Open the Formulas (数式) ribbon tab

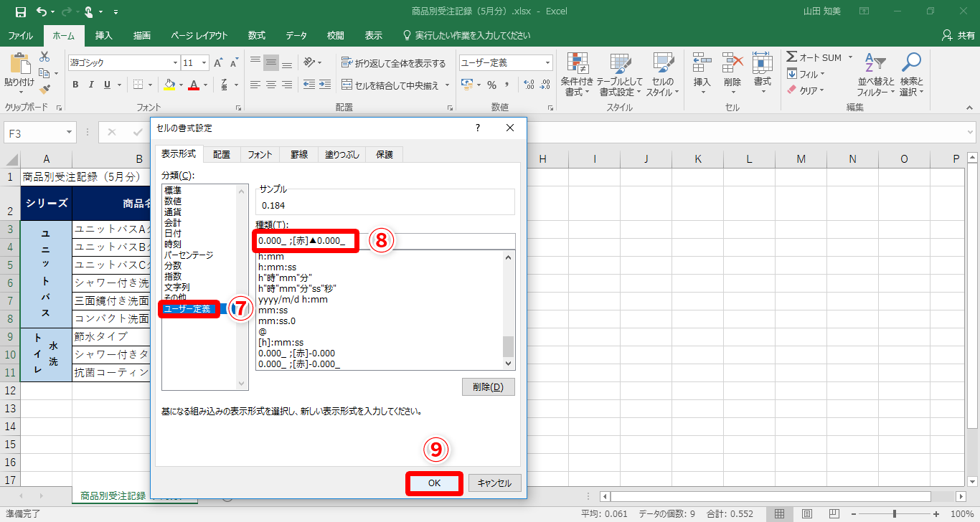pyautogui.click(x=257, y=35)
